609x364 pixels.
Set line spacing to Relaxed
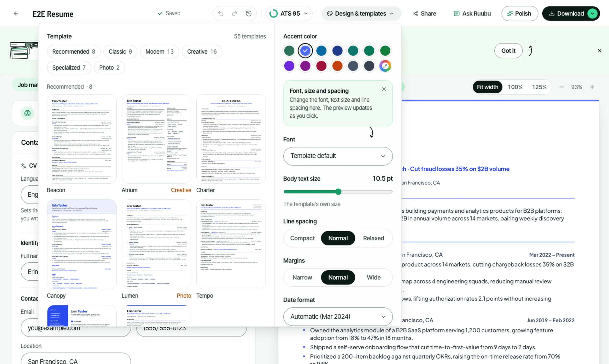pos(374,238)
